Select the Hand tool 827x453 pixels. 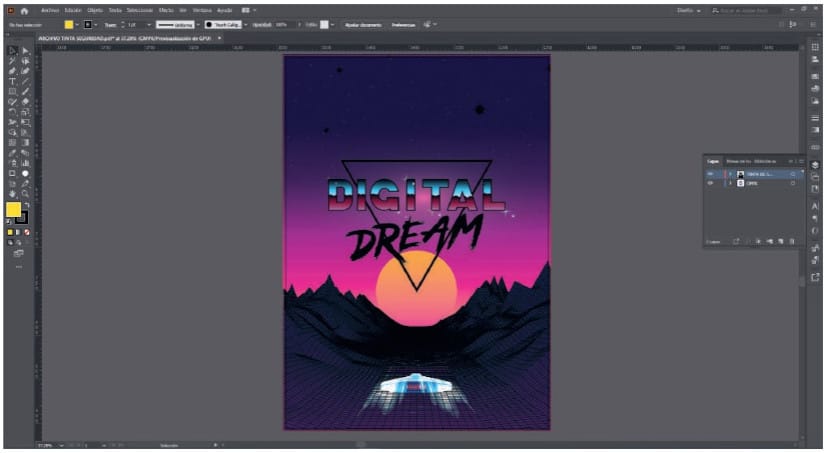pyautogui.click(x=12, y=193)
